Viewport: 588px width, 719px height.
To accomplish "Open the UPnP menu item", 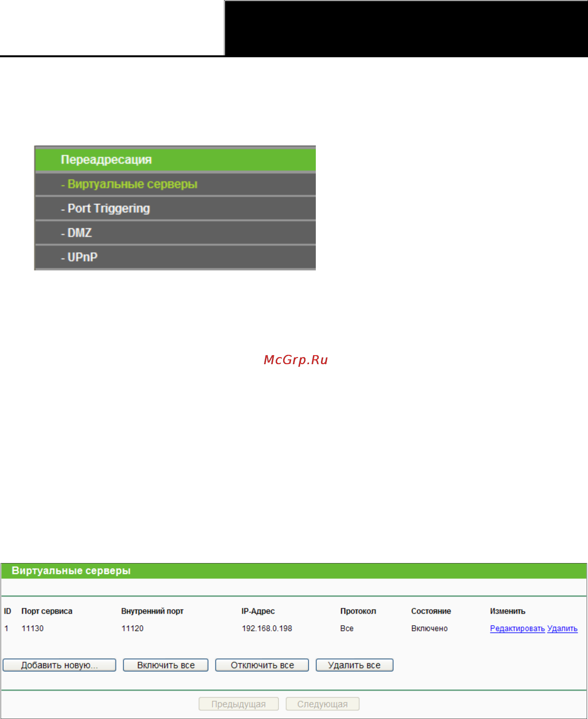I will (x=176, y=257).
